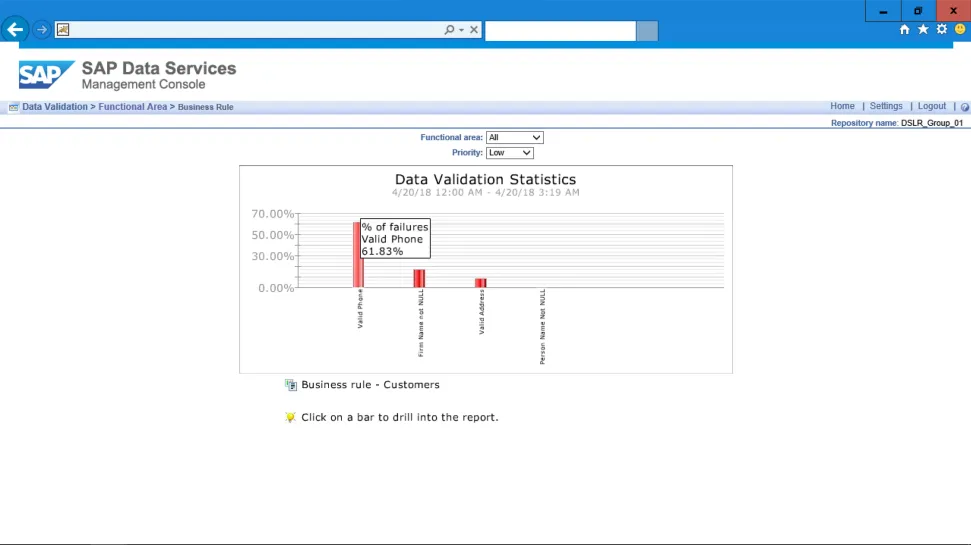Navigate to Functional Area breadcrumb

132,107
